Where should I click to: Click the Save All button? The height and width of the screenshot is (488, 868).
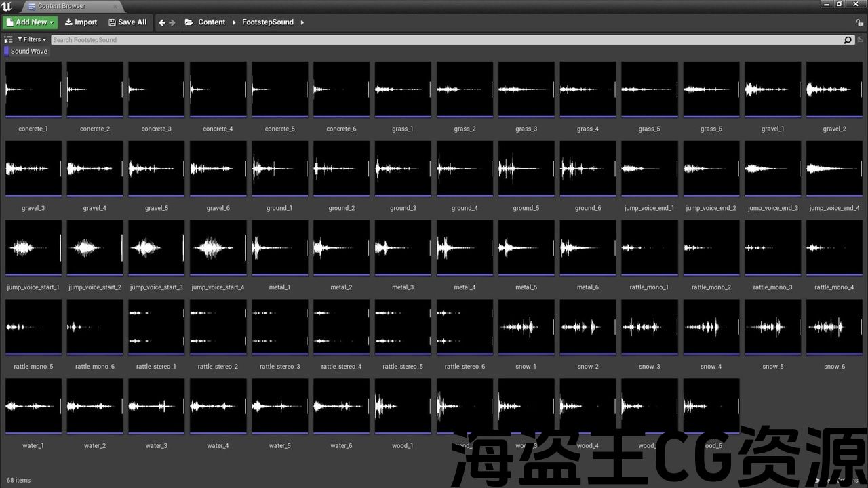pos(127,22)
